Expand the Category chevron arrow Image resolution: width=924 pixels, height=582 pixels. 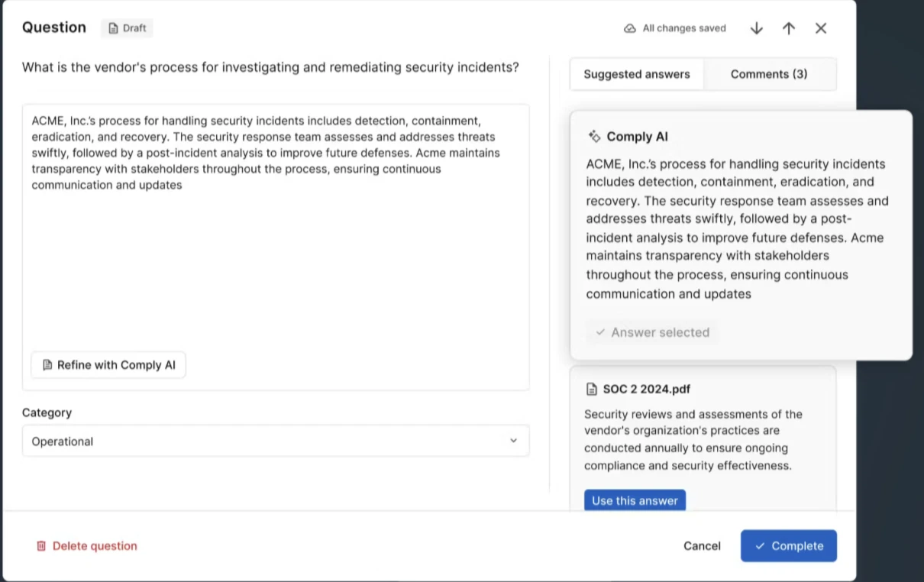tap(513, 441)
